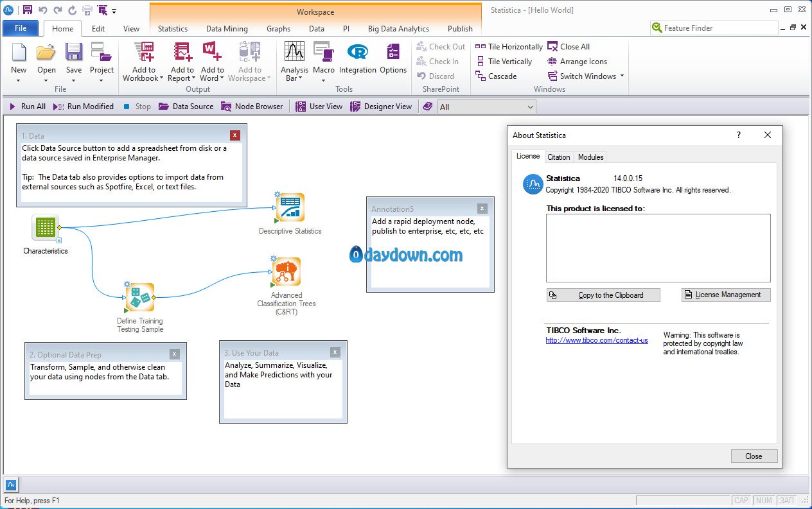Image resolution: width=812 pixels, height=509 pixels.
Task: Open License Management
Action: click(726, 295)
